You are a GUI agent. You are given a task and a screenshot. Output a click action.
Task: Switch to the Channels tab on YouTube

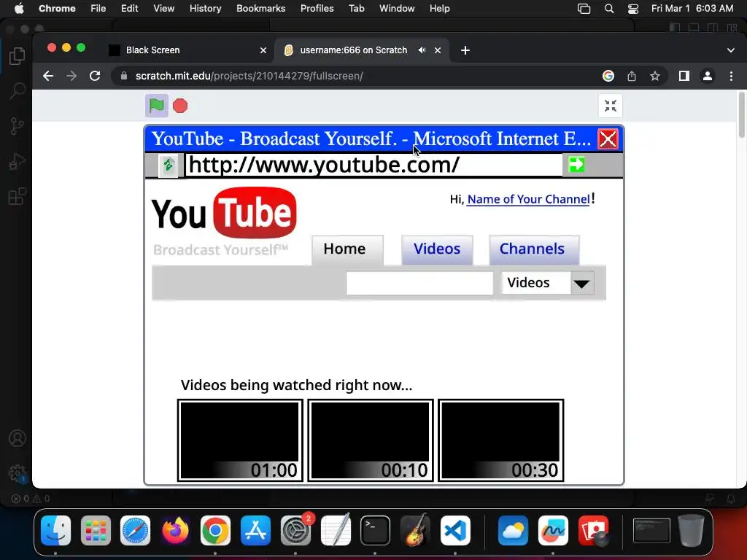point(534,249)
